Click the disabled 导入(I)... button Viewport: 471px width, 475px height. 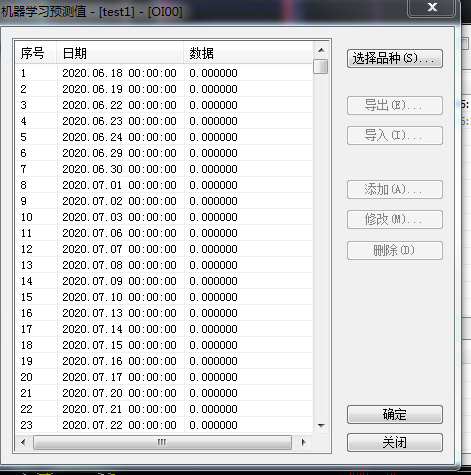pos(395,135)
